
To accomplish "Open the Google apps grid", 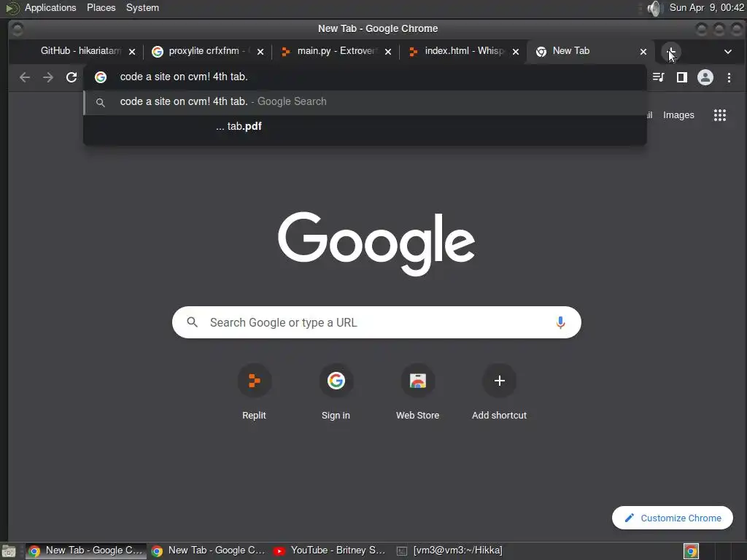I will [720, 114].
